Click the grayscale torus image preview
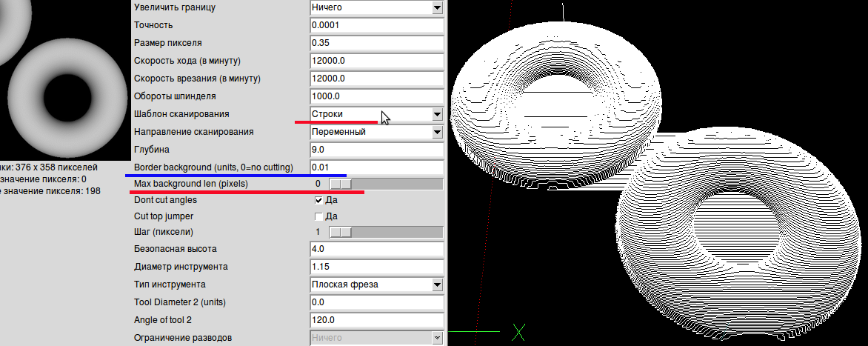The width and height of the screenshot is (868, 346). click(x=64, y=80)
